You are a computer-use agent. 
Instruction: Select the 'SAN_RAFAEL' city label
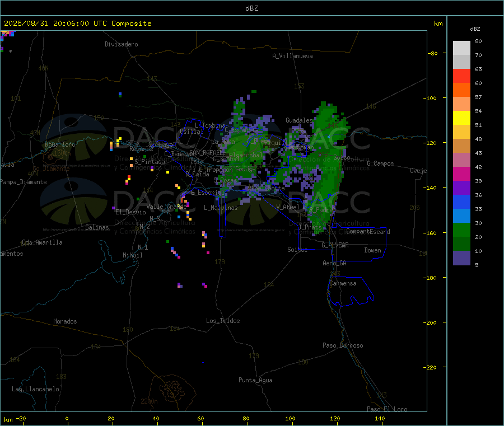[207, 153]
